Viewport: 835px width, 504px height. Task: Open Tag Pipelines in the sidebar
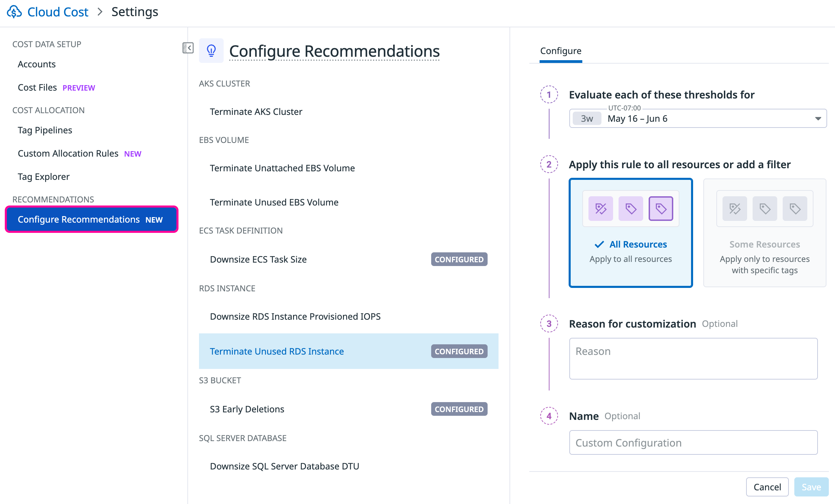(x=45, y=130)
